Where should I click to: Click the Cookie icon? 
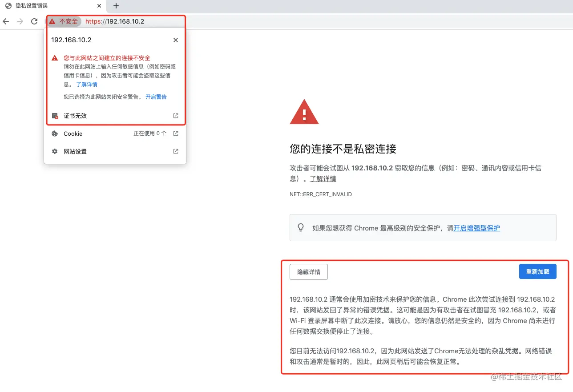tap(55, 133)
